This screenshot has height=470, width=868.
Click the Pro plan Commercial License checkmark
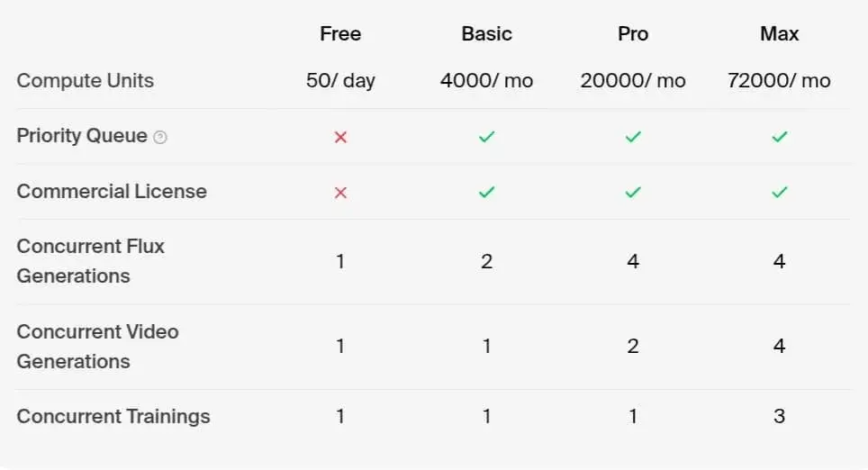click(633, 192)
